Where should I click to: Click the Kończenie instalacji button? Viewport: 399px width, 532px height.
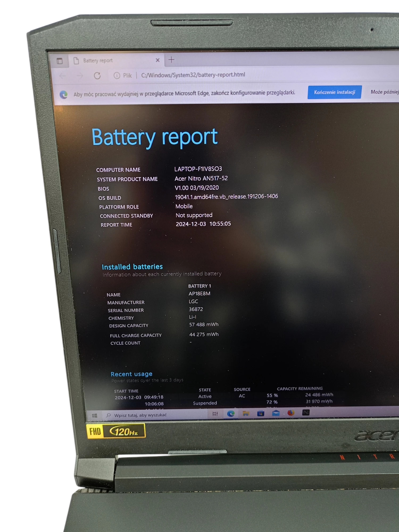[334, 92]
